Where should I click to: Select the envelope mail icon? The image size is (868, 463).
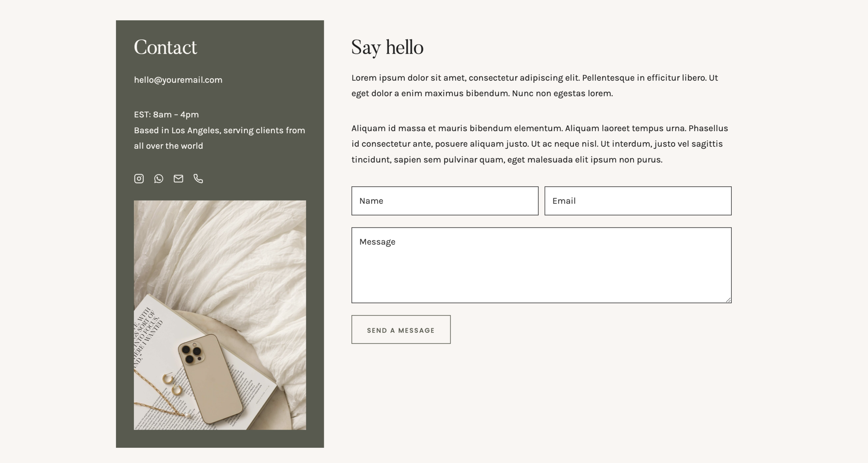pos(178,179)
